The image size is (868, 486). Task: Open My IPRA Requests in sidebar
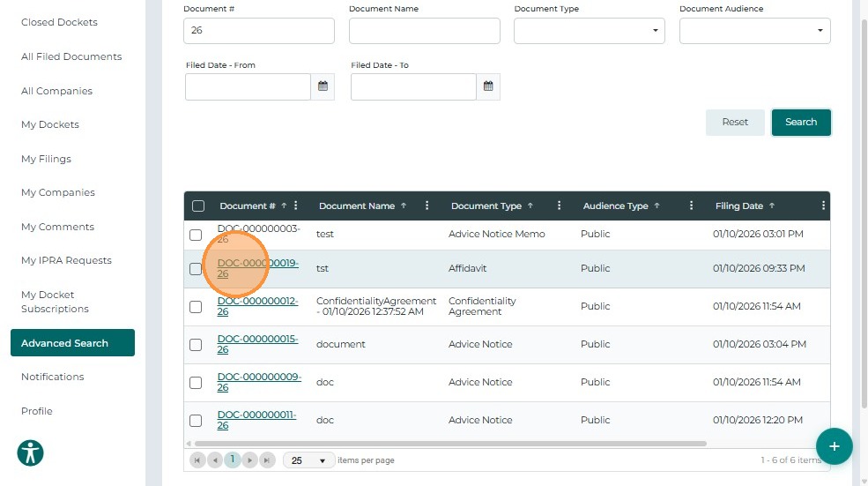click(x=66, y=260)
